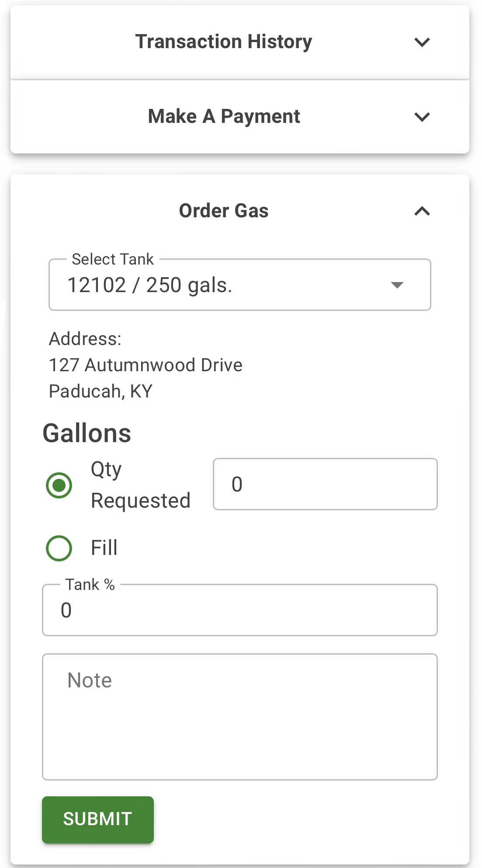Viewport: 482px width, 868px height.
Task: Click the 'Fill' option label text
Action: click(104, 548)
